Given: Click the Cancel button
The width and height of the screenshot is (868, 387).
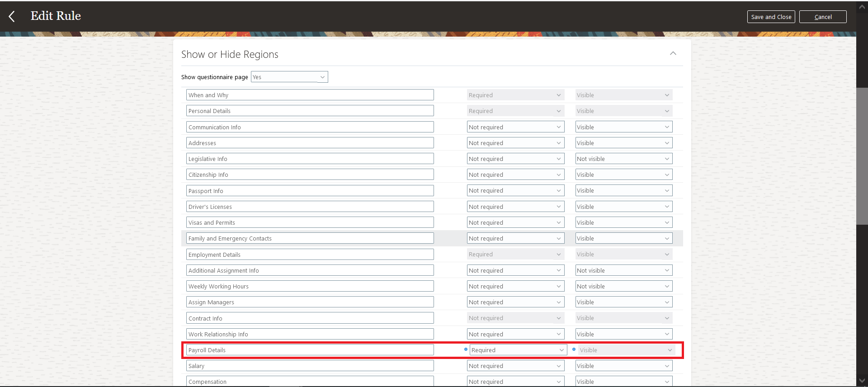Looking at the screenshot, I should (x=823, y=17).
